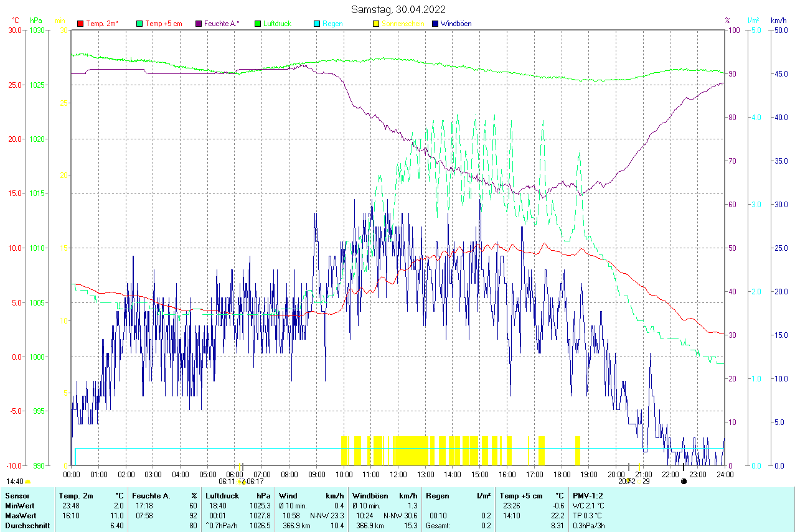Click the 12:00 time axis label
Viewport: 795px width, 532px height.
coord(398,474)
